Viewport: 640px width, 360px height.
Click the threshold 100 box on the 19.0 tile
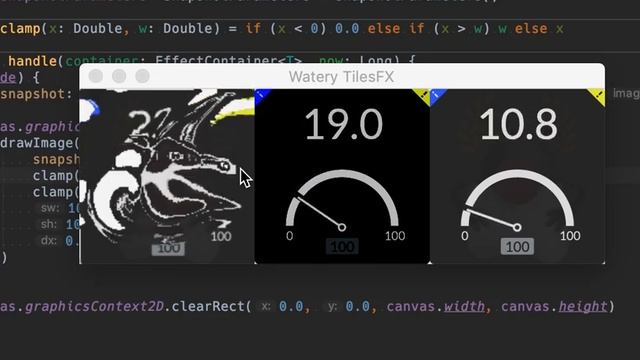(342, 247)
